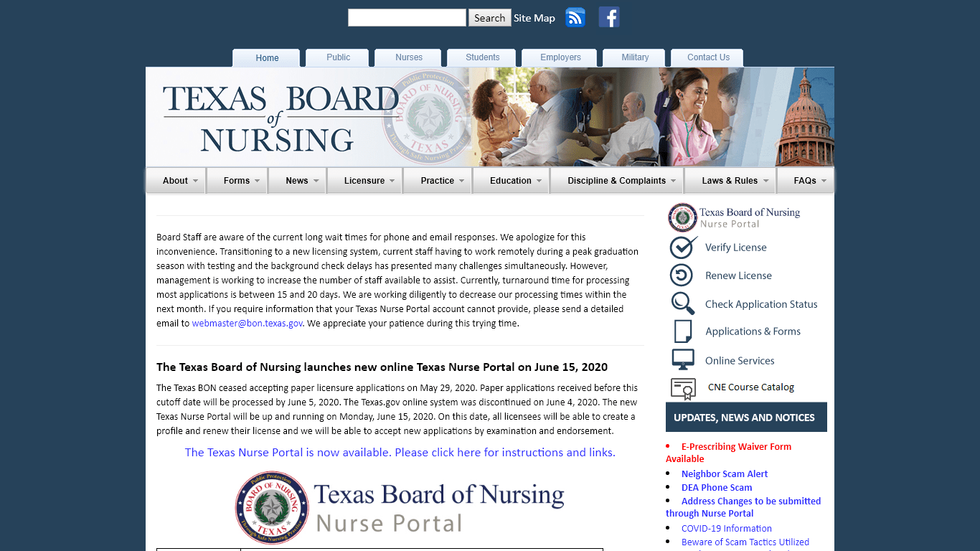Screen dimensions: 980x551
Task: Open the Contact Us tab
Action: (x=708, y=57)
